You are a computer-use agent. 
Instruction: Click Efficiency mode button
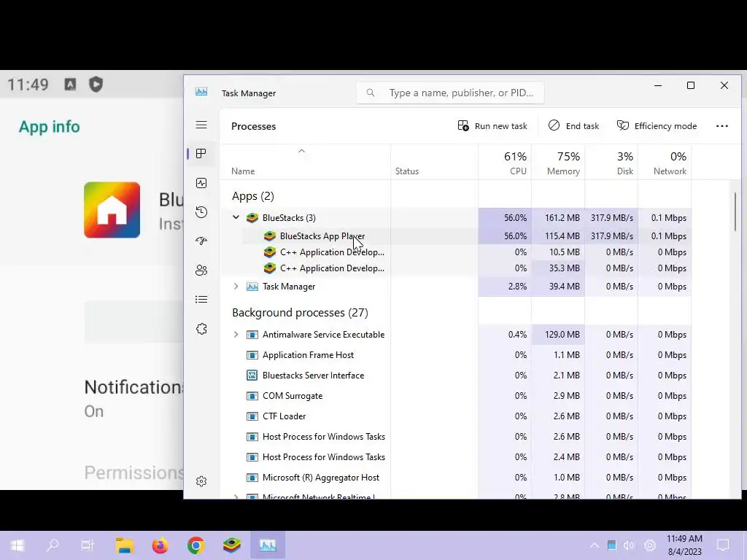pos(657,125)
